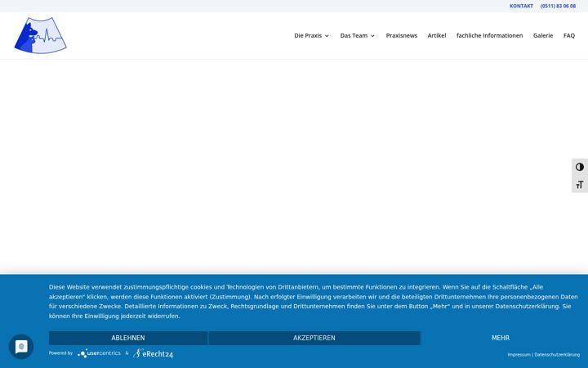Decline cookies with ABLEHNEN
Image resolution: width=588 pixels, height=368 pixels.
click(x=128, y=338)
